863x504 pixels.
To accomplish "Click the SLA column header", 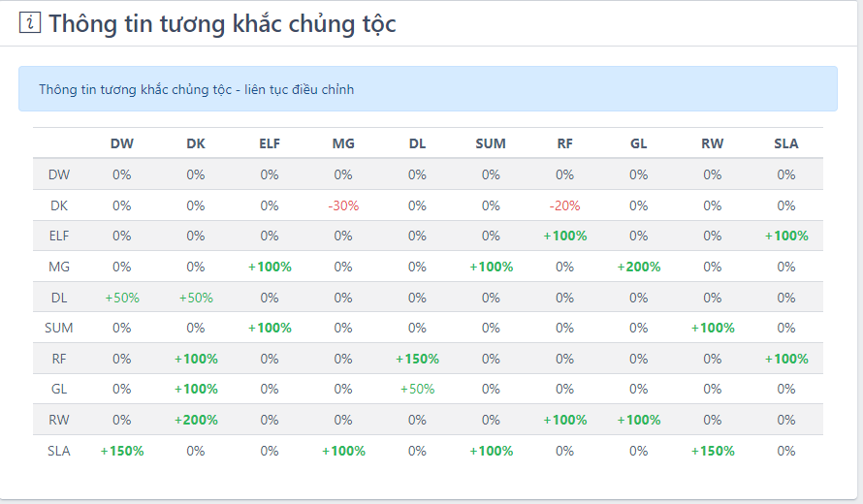I will click(x=786, y=143).
